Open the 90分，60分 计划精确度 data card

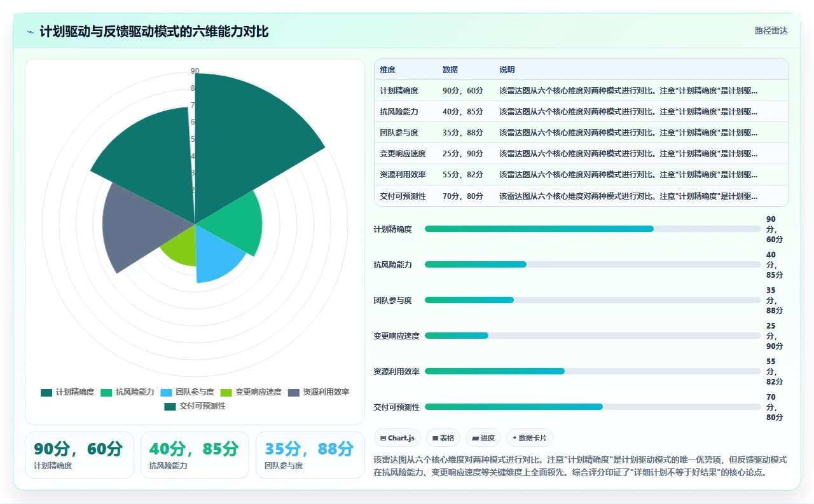click(x=79, y=455)
